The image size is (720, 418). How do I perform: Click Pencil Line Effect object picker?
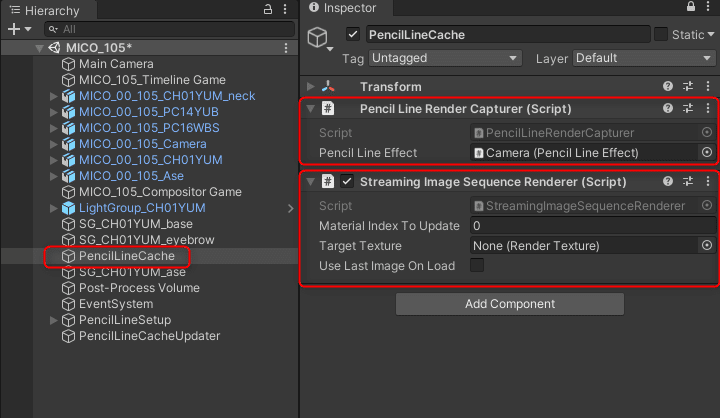click(x=707, y=152)
